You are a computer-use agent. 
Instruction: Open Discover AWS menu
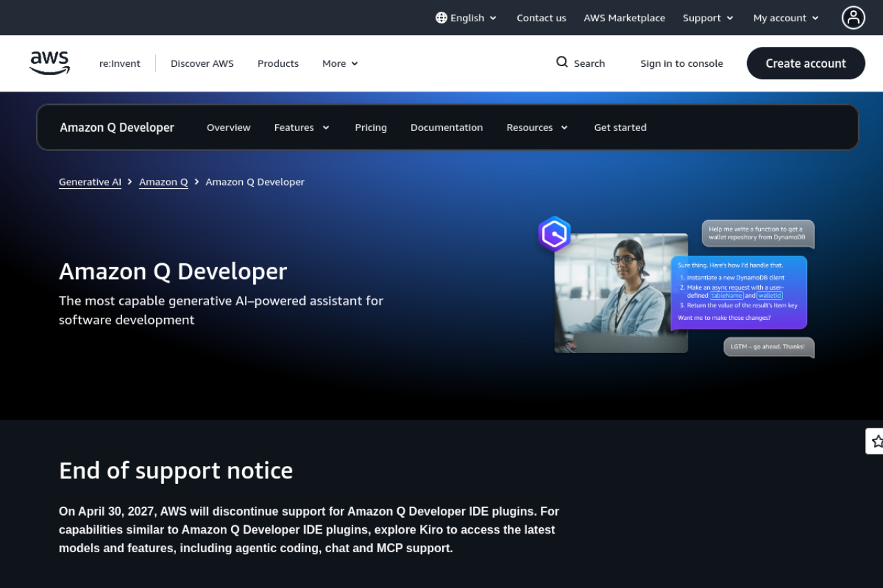[x=202, y=63]
